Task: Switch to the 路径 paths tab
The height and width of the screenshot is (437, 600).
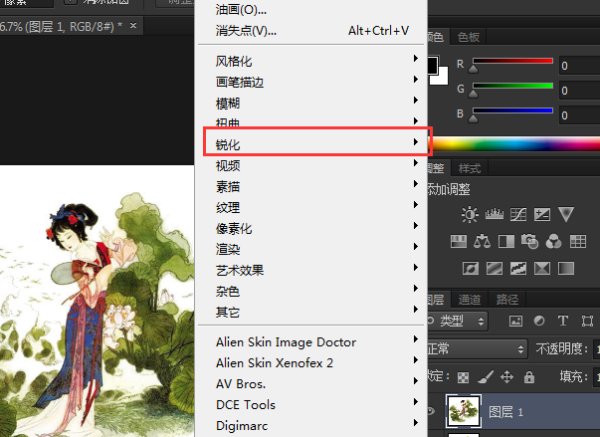Action: 507,299
